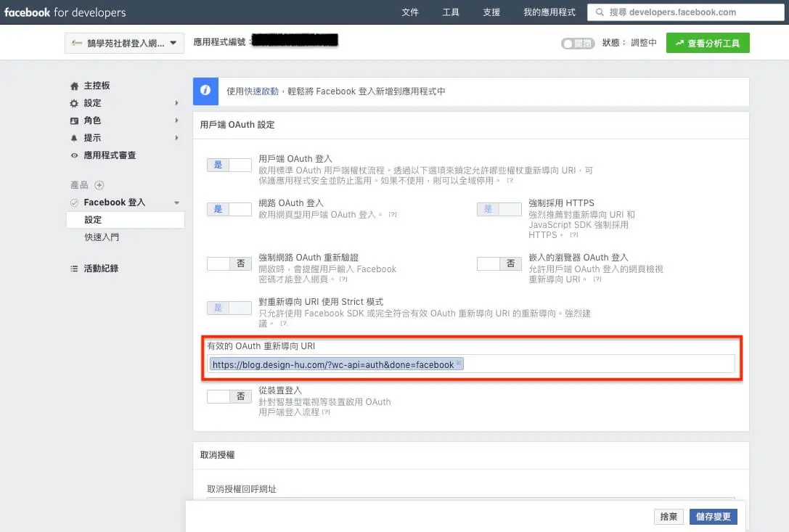Click the app icon in app selector
Viewport: 789px width, 532px height.
click(x=76, y=44)
